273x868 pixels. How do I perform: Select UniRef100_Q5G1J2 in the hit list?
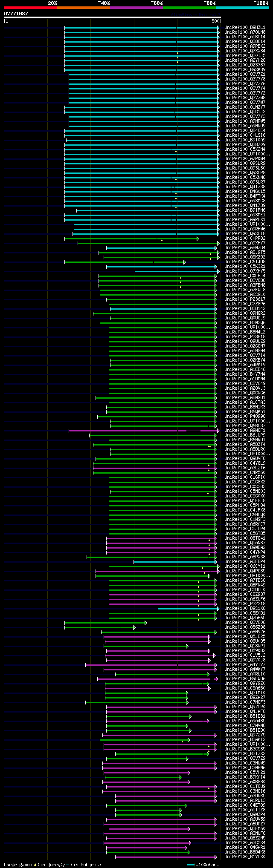245,112
